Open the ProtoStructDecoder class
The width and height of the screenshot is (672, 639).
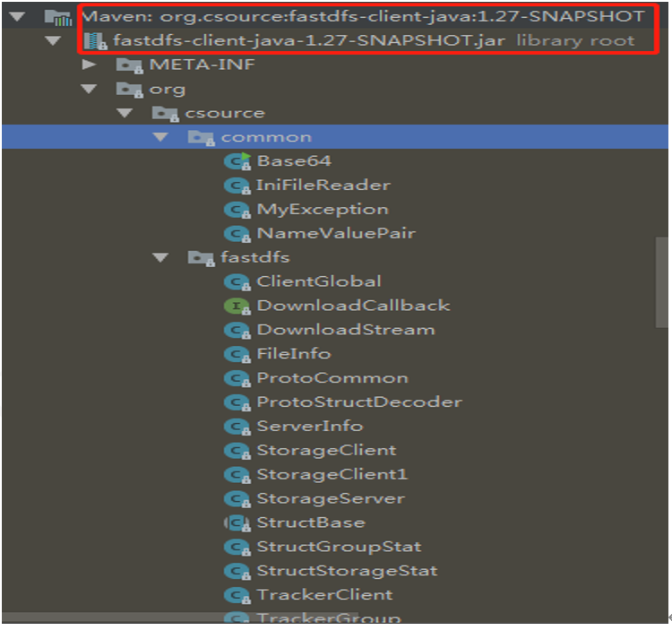click(x=359, y=402)
